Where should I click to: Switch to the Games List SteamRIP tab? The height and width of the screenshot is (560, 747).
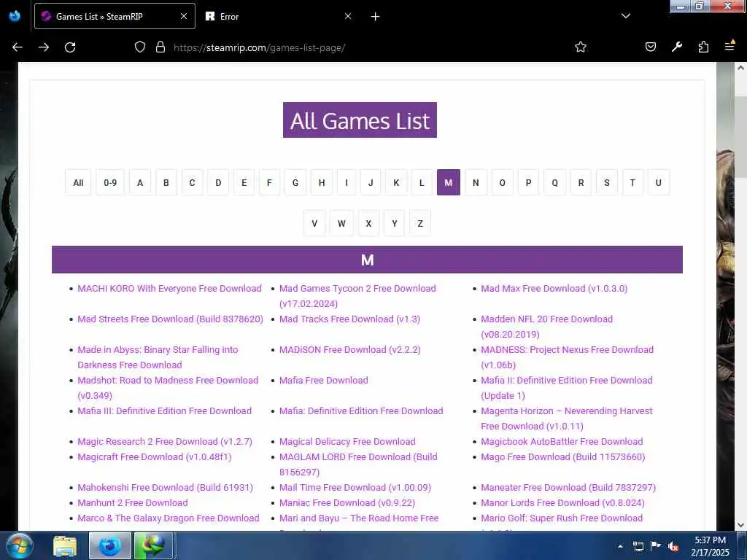click(x=115, y=16)
